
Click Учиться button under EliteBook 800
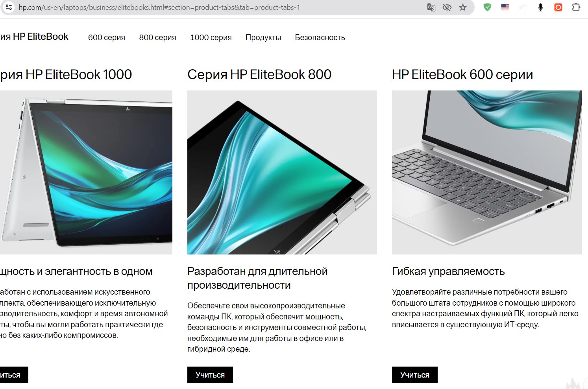pyautogui.click(x=210, y=374)
